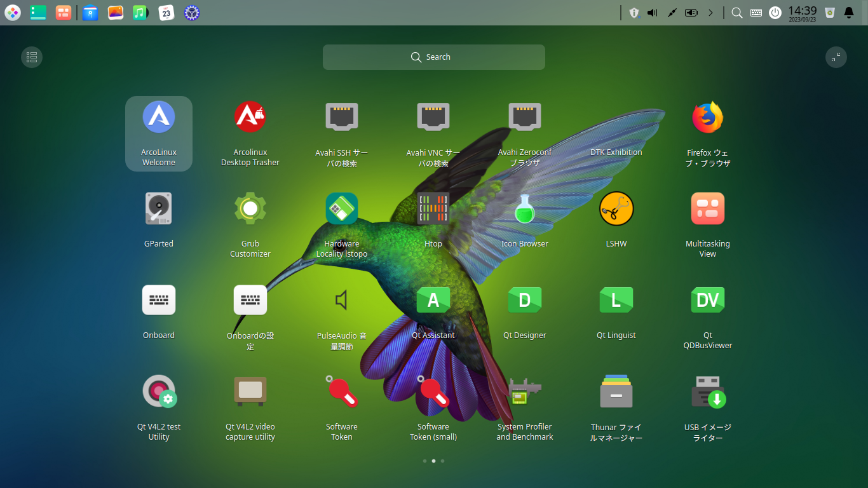Screen dimensions: 868x488
Task: Launch Qt V4L2 test Utility
Action: (x=159, y=408)
